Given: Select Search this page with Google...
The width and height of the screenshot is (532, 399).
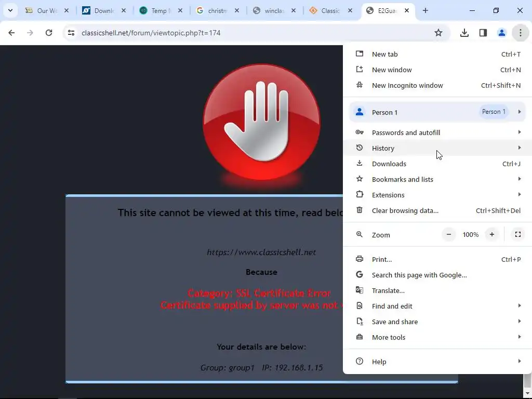Looking at the screenshot, I should point(437,275).
